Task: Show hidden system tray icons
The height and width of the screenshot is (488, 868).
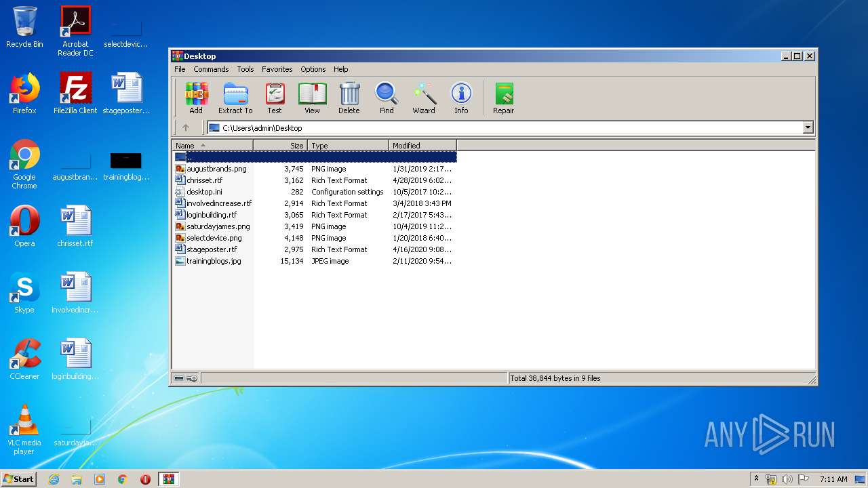Action: click(756, 479)
